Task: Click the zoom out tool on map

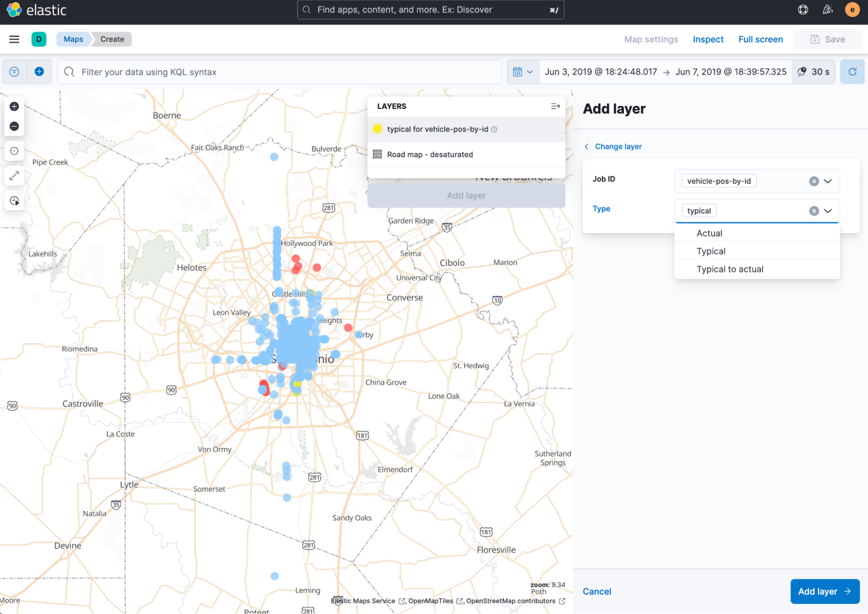Action: 15,126
